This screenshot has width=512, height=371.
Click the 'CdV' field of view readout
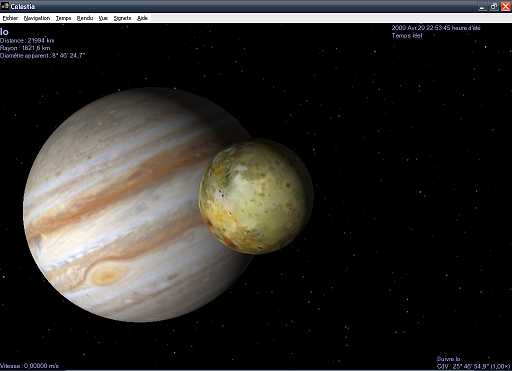[473, 366]
